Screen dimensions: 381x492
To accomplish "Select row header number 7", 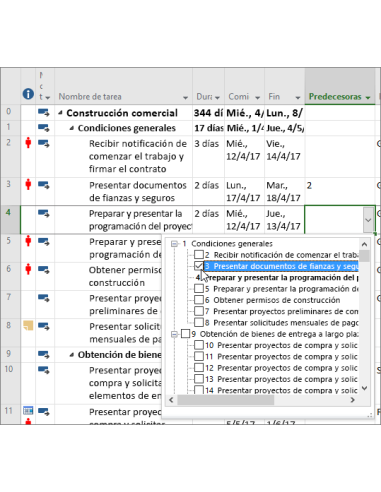I will click(10, 304).
